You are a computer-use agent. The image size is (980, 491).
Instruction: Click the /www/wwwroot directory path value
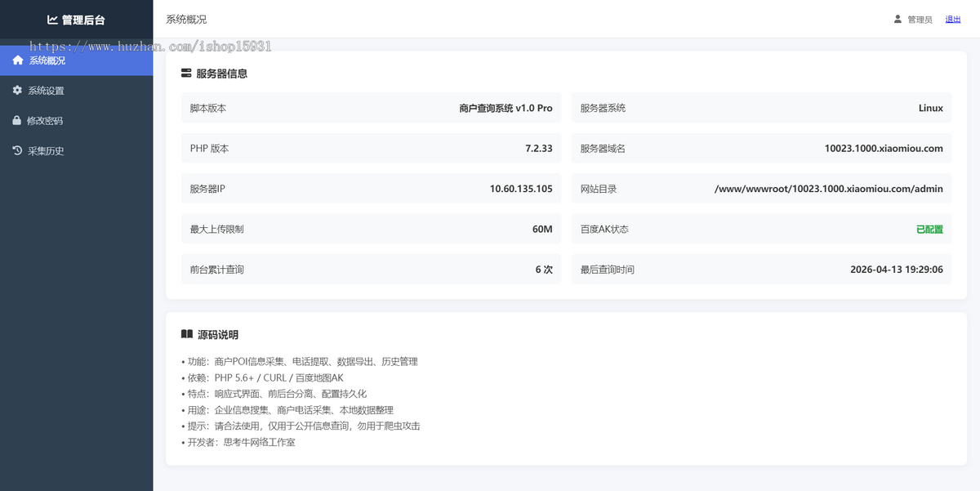[x=829, y=189]
